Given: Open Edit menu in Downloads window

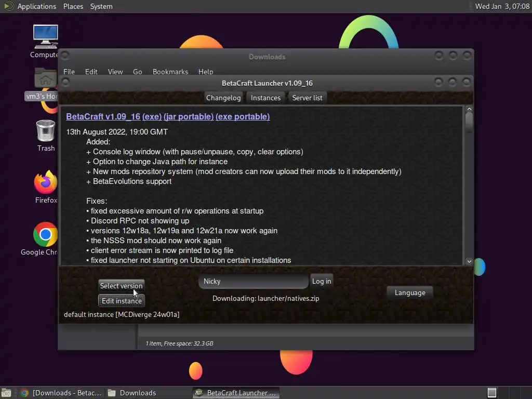Looking at the screenshot, I should [x=91, y=72].
